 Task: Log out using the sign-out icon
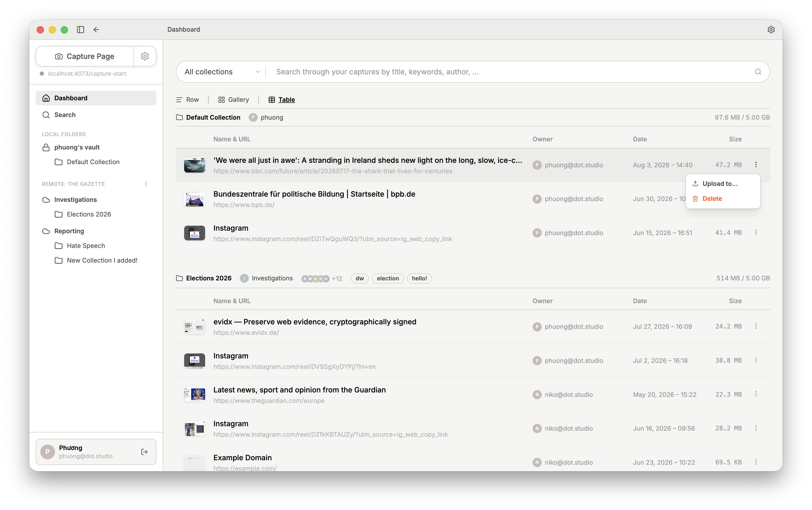[x=145, y=452]
